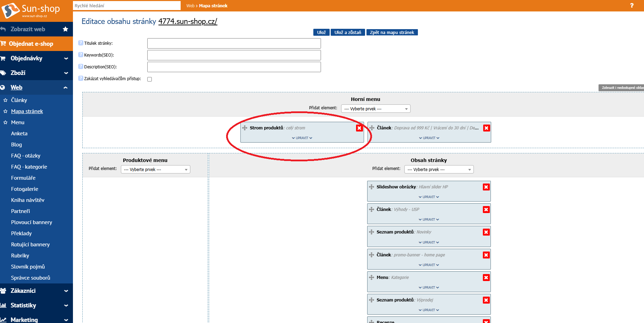Open Fotogalerie in the sidebar menu
This screenshot has width=644, height=323.
coord(24,189)
